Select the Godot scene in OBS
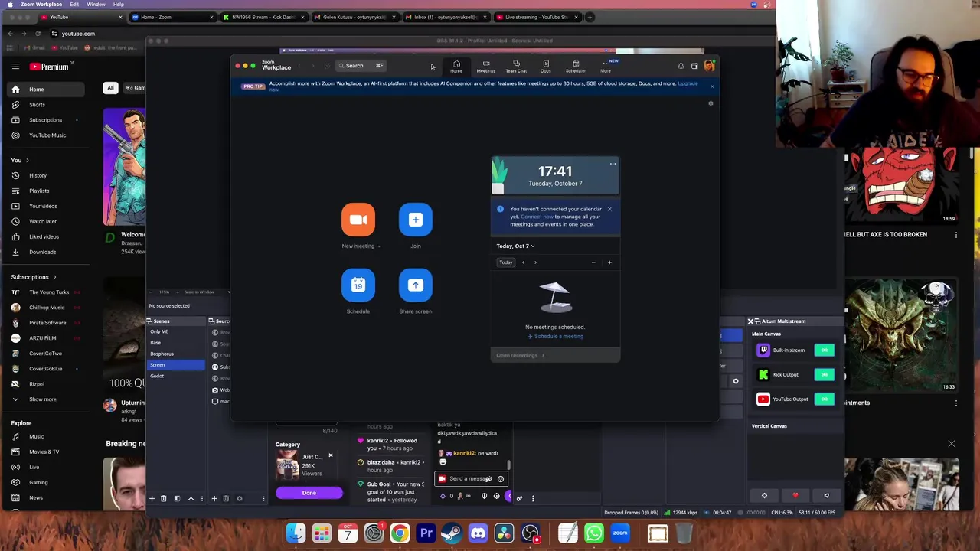Viewport: 980px width, 551px height. coord(176,376)
